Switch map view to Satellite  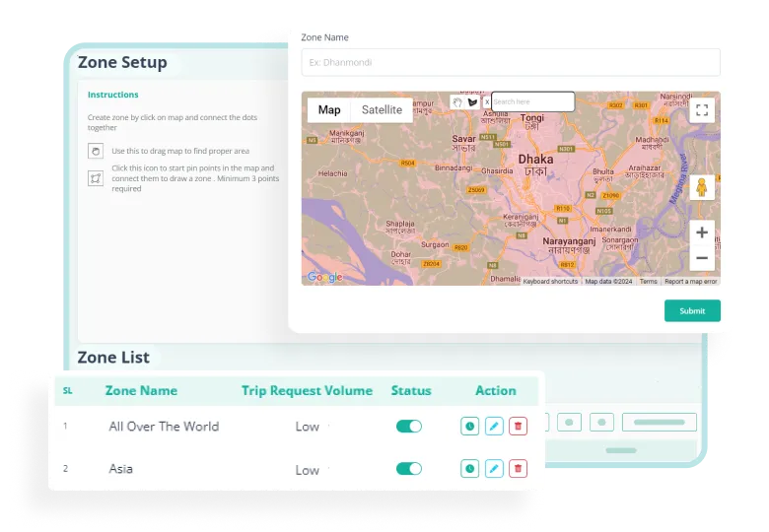382,109
